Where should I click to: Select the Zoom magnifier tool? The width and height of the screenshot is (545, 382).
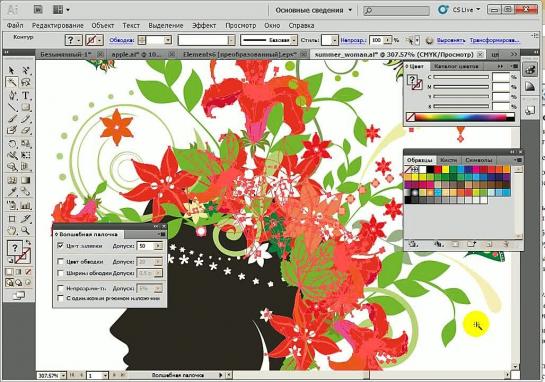coord(25,230)
